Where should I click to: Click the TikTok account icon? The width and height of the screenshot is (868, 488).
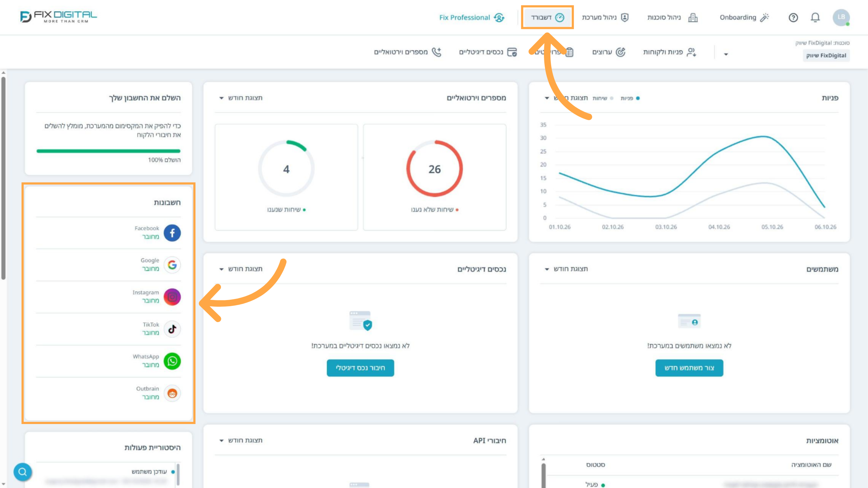pyautogui.click(x=172, y=329)
